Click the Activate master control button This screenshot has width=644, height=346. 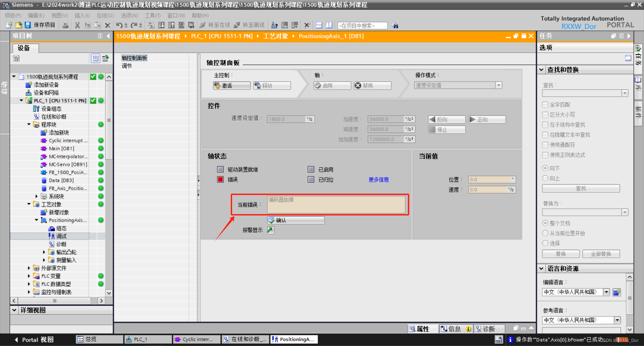[231, 86]
